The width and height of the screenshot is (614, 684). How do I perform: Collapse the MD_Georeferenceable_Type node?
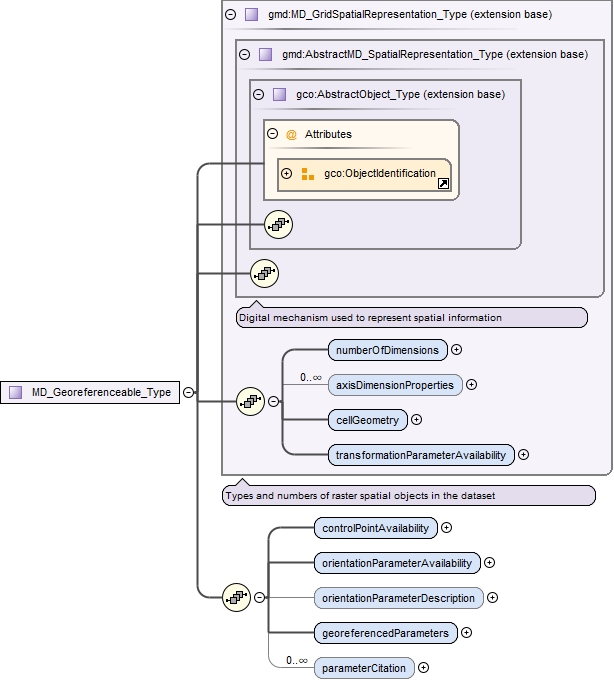tap(188, 393)
